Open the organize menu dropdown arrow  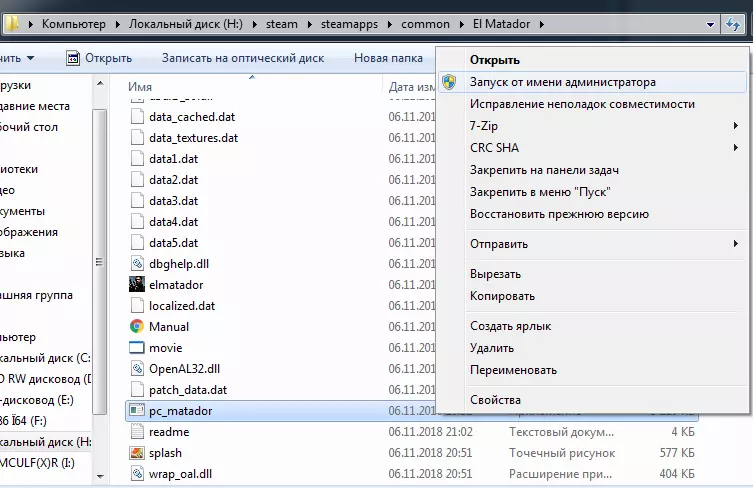[x=31, y=58]
